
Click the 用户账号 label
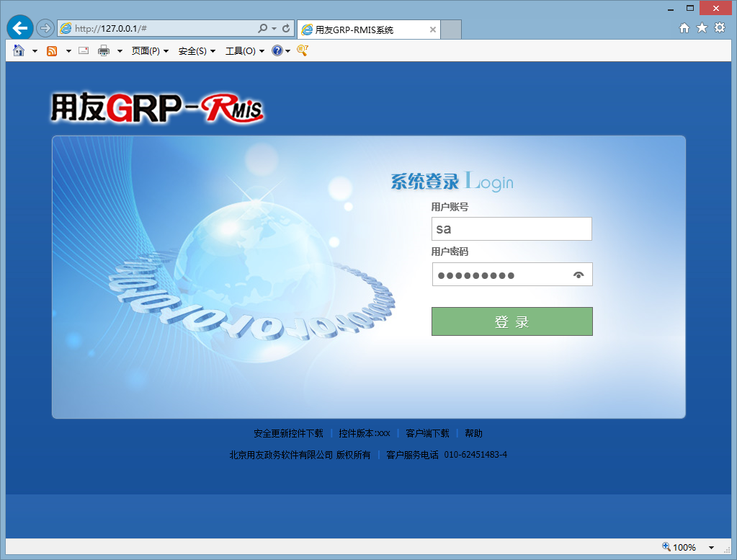[450, 207]
